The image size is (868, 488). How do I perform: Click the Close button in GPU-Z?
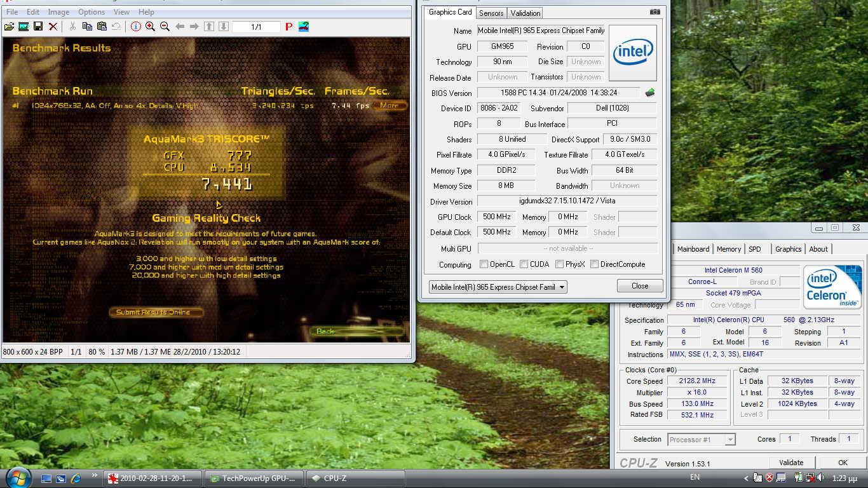pos(640,286)
